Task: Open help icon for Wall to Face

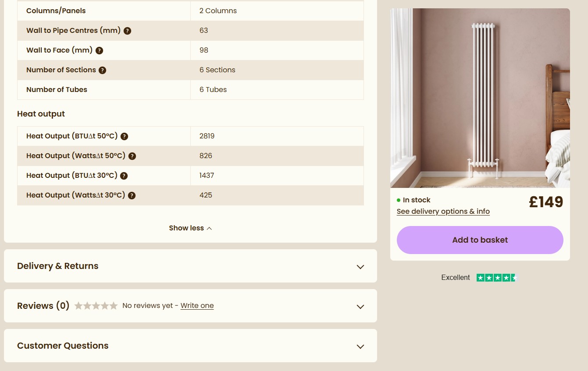Action: click(99, 50)
